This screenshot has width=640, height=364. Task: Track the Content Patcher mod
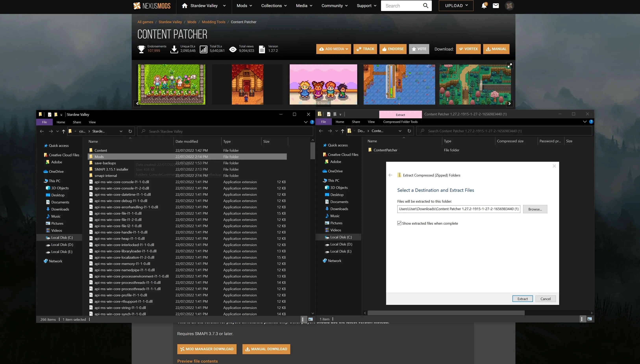[x=365, y=49]
